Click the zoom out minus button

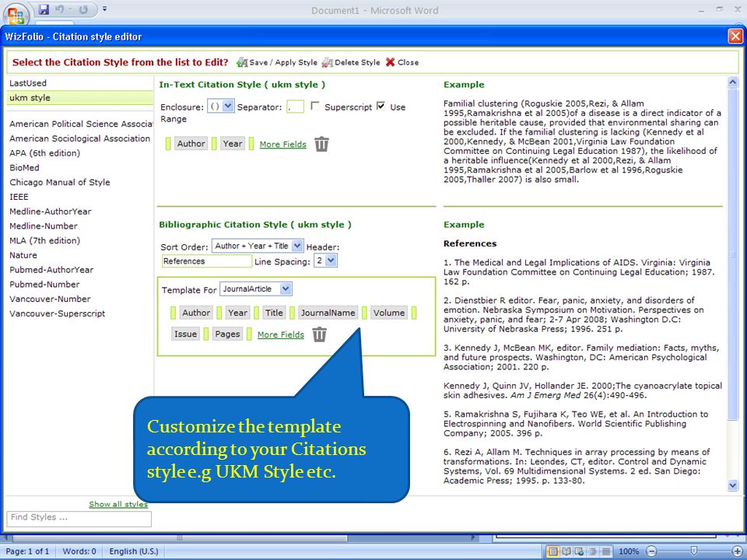pyautogui.click(x=651, y=551)
